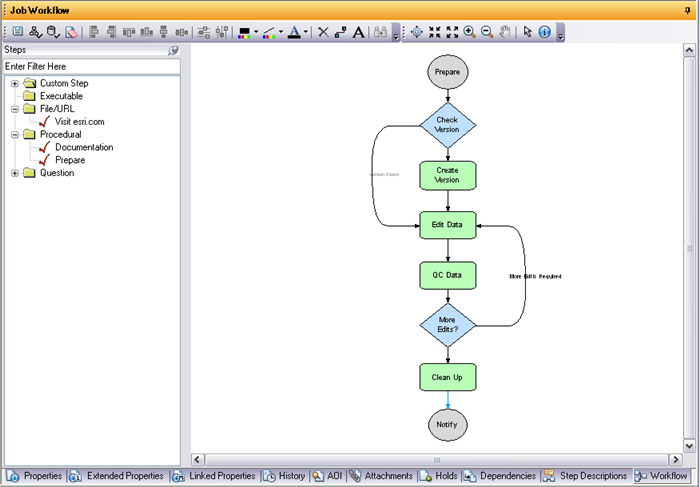
Task: Select the arrow pointer tool
Action: tap(528, 32)
